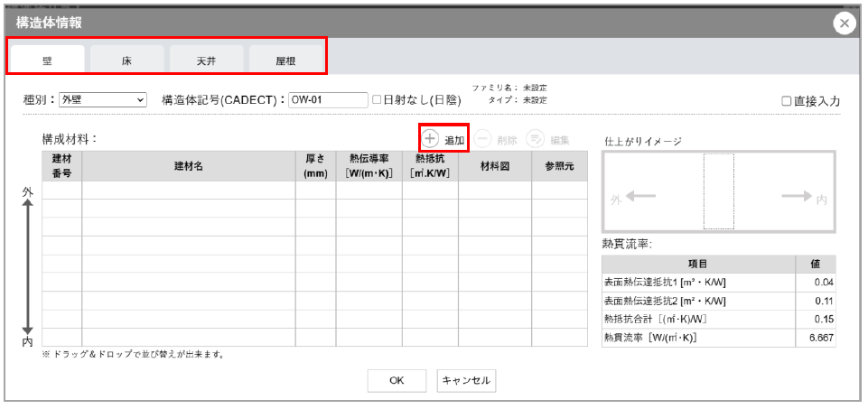This screenshot has width=868, height=409.
Task: Click the 建材名 column header
Action: click(188, 166)
